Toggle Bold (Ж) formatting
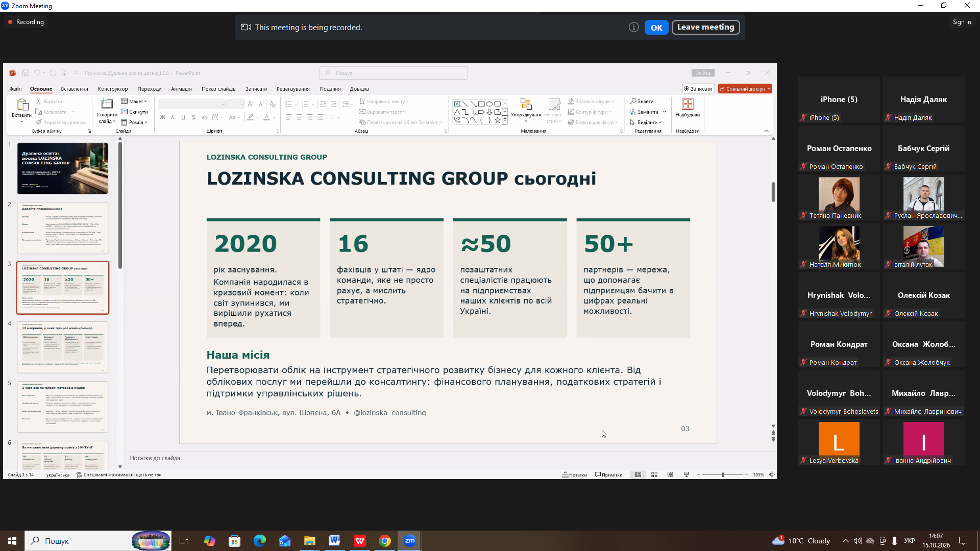980x551 pixels. pyautogui.click(x=162, y=117)
